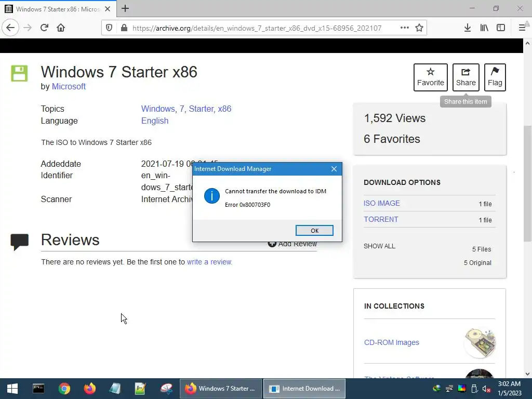Download the ISO IMAGE option
This screenshot has width=532, height=399.
pos(382,203)
